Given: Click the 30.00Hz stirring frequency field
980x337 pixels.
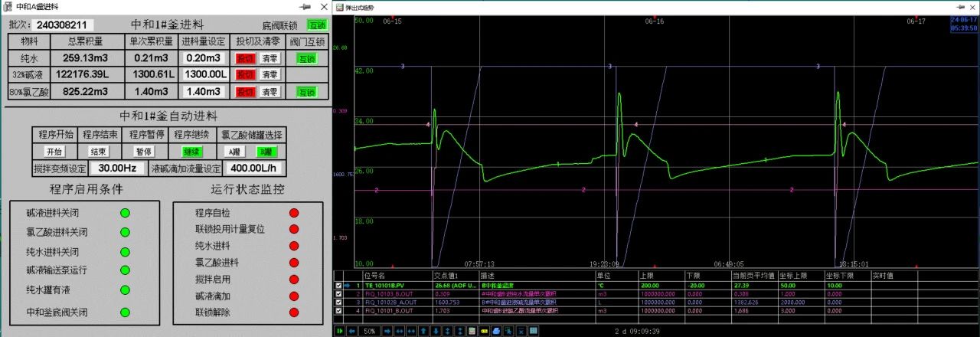Looking at the screenshot, I should click(x=117, y=168).
